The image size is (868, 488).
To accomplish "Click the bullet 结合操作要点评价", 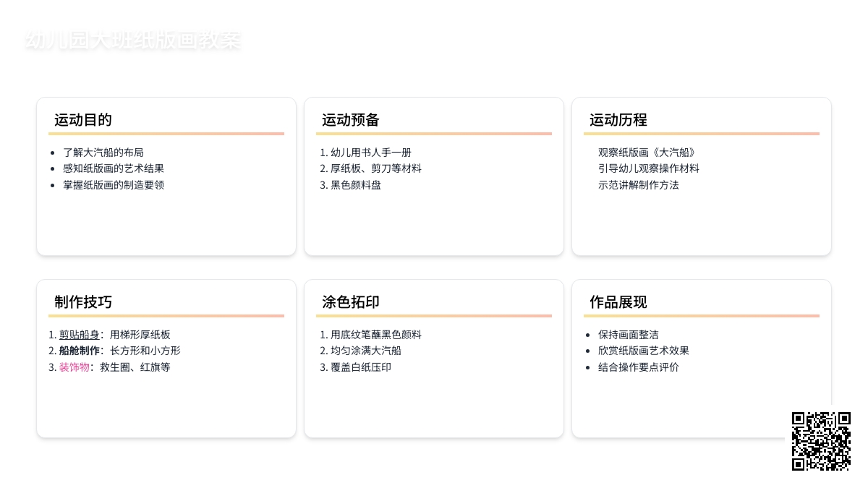I will 639,367.
